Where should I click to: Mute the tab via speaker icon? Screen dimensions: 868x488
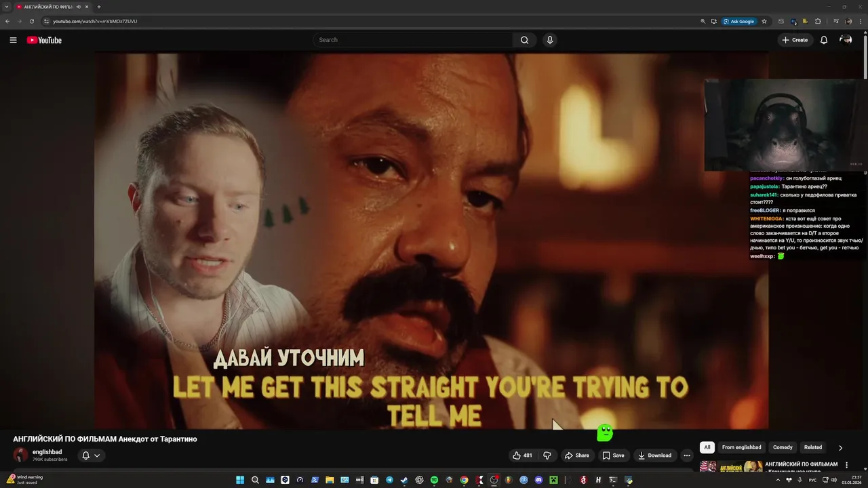pyautogui.click(x=79, y=7)
